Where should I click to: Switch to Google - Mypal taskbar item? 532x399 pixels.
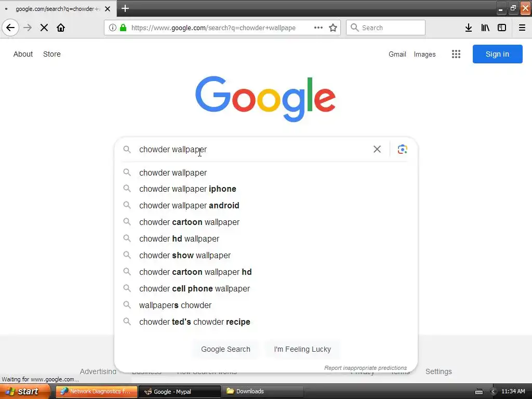pos(180,392)
